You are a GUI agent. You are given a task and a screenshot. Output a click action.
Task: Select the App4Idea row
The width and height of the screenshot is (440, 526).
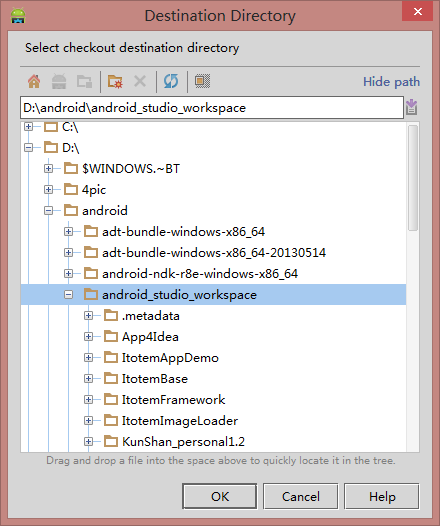click(x=213, y=336)
